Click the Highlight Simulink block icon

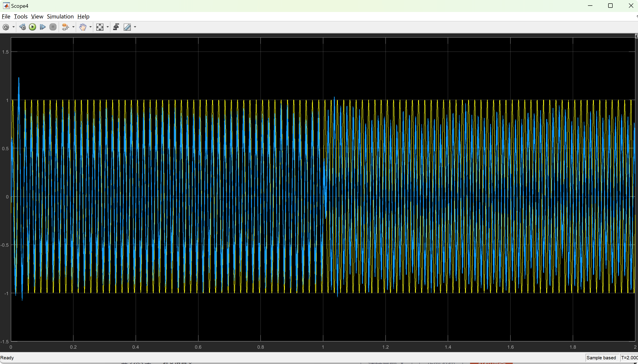[65, 27]
